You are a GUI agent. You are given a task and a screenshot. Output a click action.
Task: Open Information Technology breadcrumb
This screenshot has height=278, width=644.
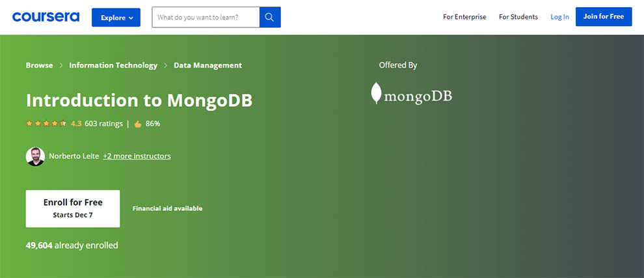[x=113, y=65]
